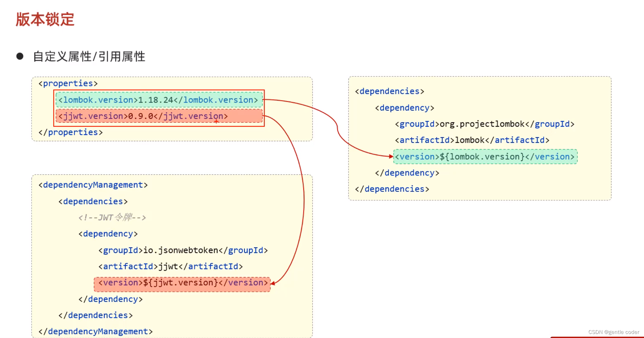Click the 版本锁定 red title heading

45,19
